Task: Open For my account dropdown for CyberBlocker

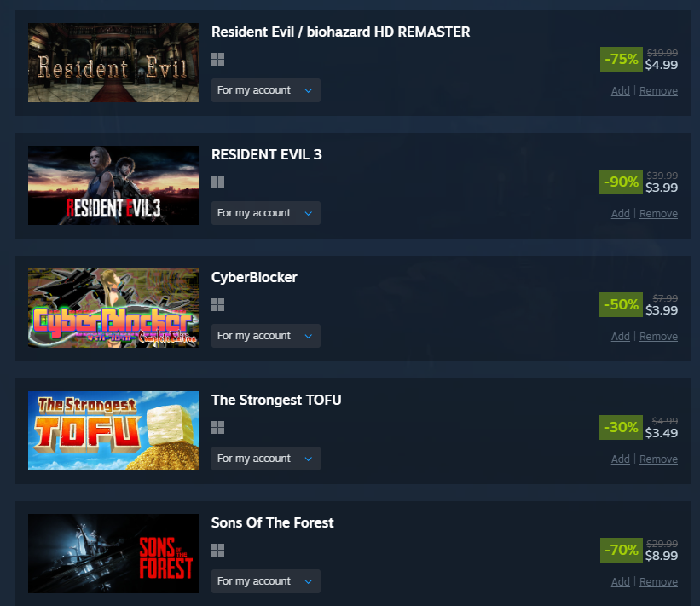Action: pos(266,336)
